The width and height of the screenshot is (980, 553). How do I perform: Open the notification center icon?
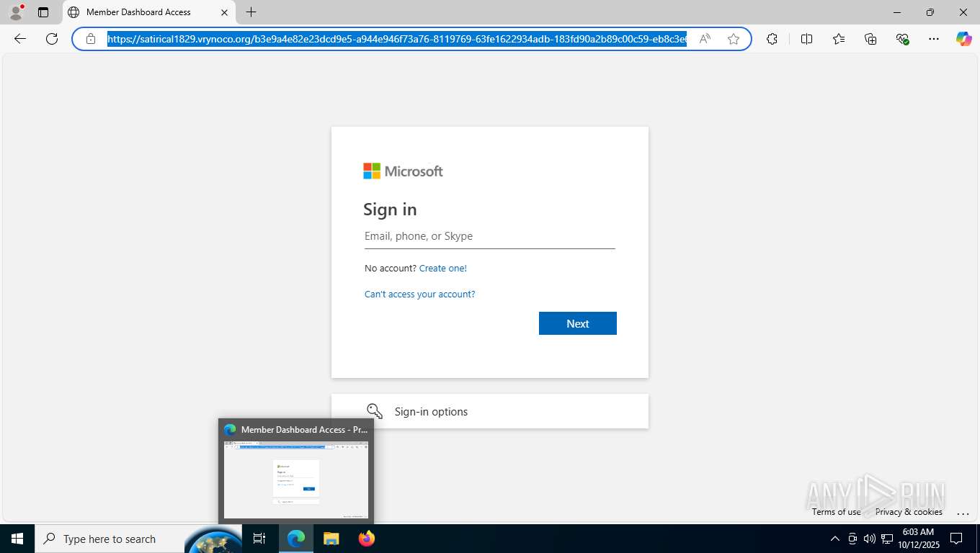(957, 539)
